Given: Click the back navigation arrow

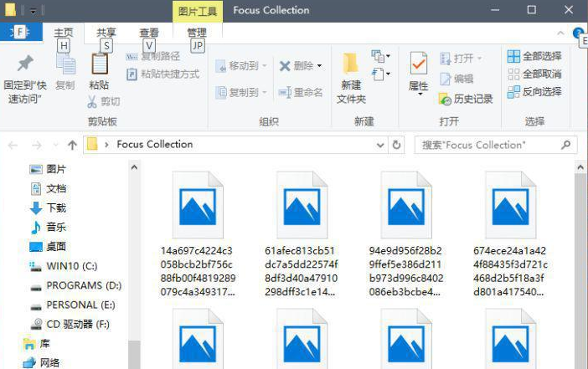Looking at the screenshot, I should click(x=13, y=145).
